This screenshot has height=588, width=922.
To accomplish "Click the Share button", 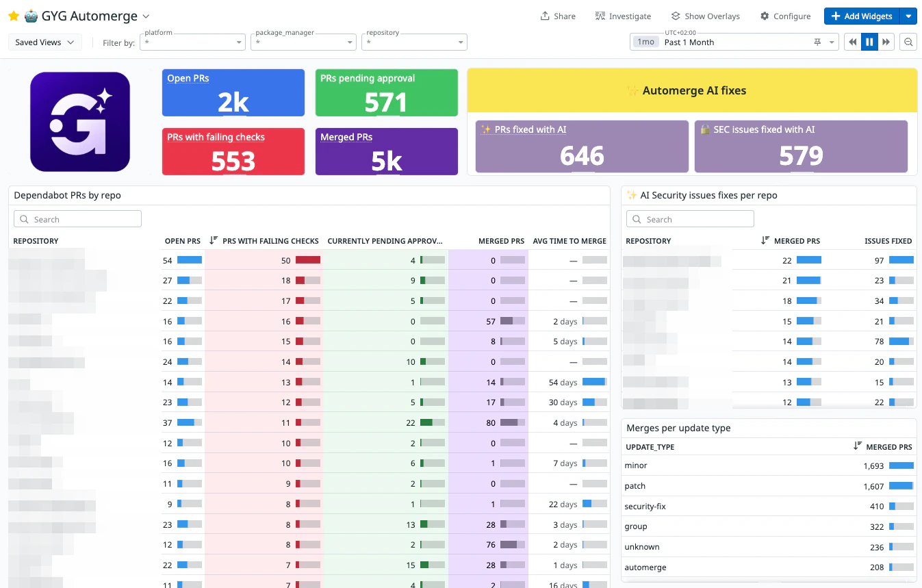I will (558, 16).
